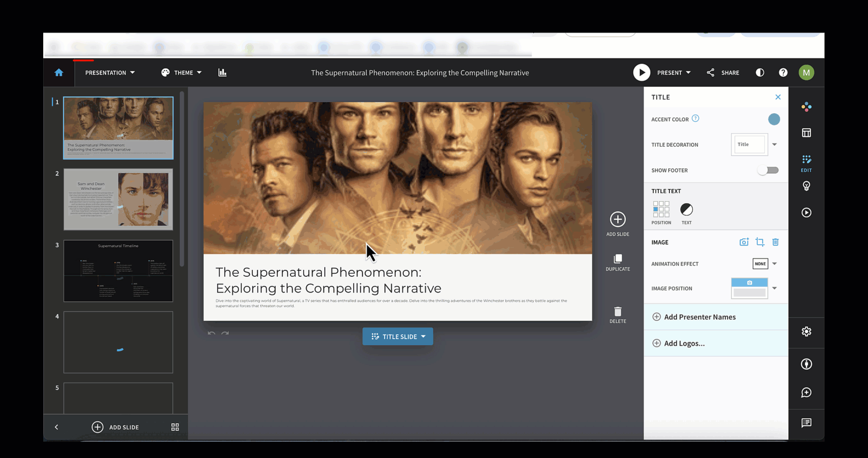This screenshot has width=868, height=458.
Task: Replace the slide image with camera icon
Action: click(x=744, y=242)
